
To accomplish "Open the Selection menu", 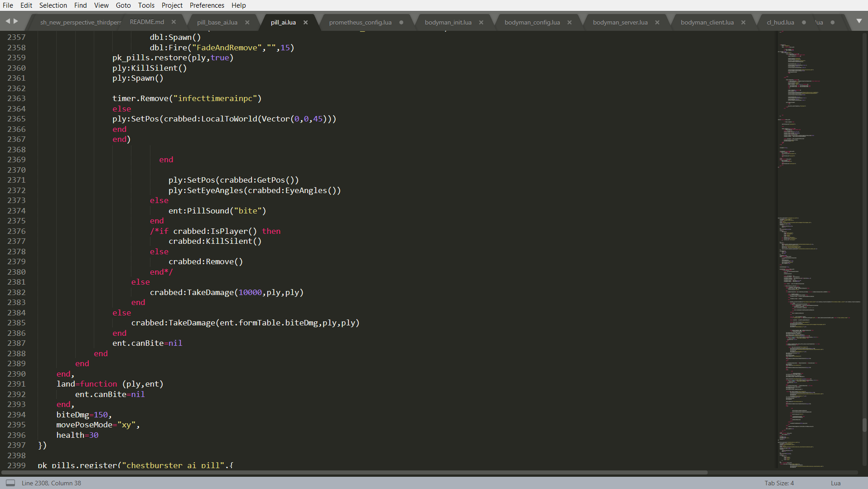I will point(53,5).
